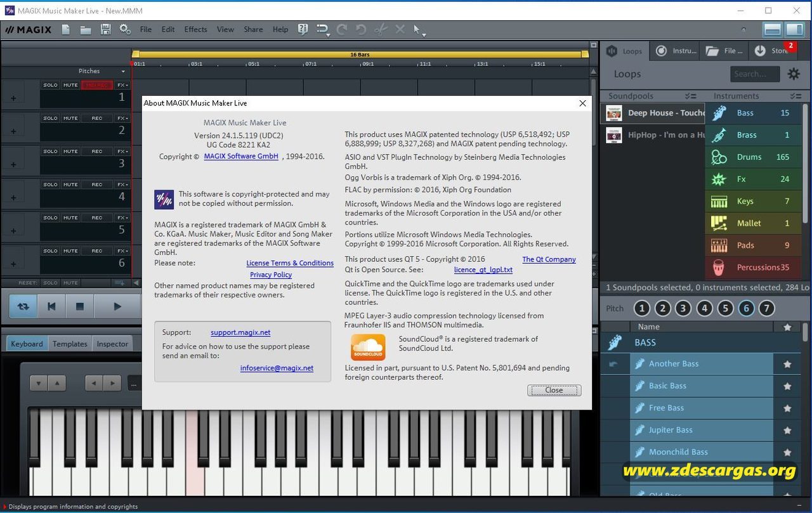
Task: Click the stop playback button
Action: coord(80,306)
